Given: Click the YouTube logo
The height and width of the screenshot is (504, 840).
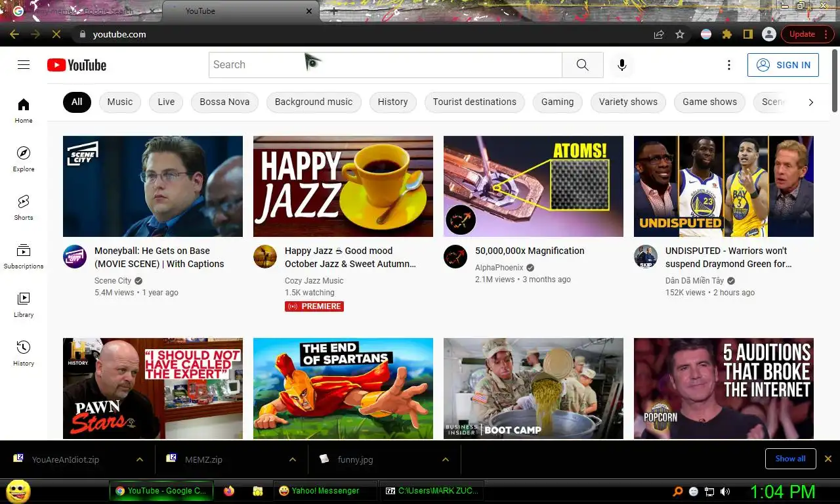Looking at the screenshot, I should [77, 65].
